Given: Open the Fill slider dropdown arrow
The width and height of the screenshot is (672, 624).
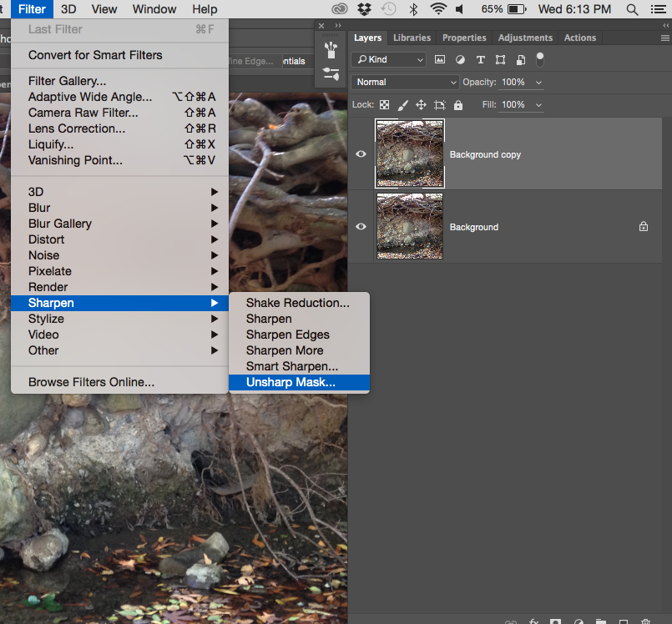Looking at the screenshot, I should [538, 105].
